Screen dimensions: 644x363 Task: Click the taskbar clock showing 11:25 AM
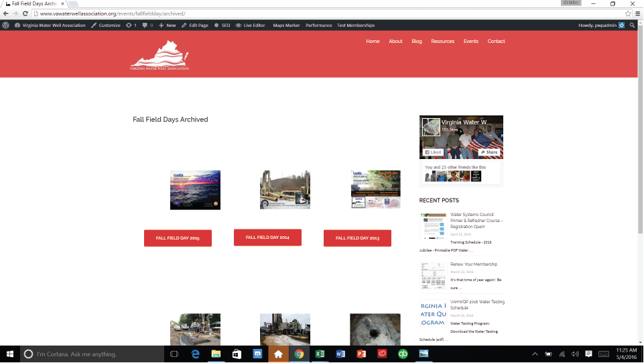coord(627,354)
